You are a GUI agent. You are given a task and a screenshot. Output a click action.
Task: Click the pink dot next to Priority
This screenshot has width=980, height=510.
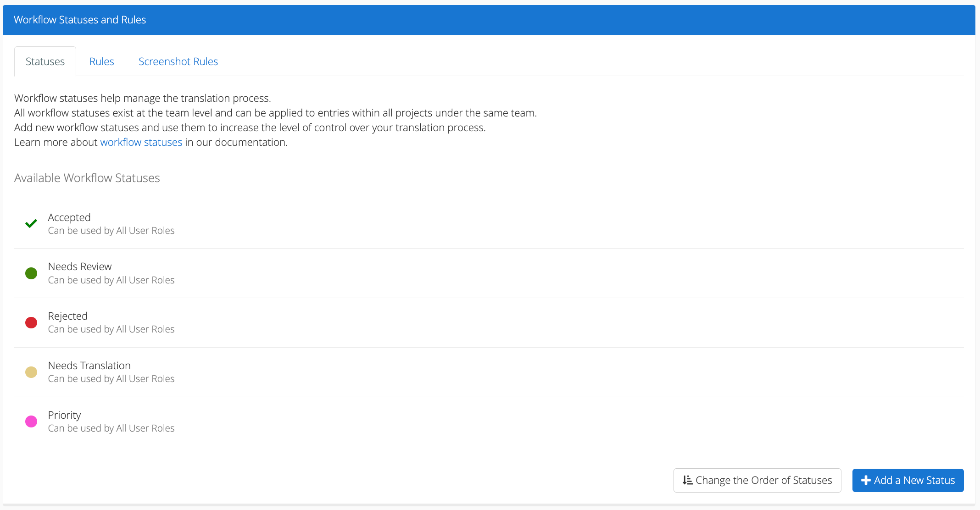[x=31, y=421]
